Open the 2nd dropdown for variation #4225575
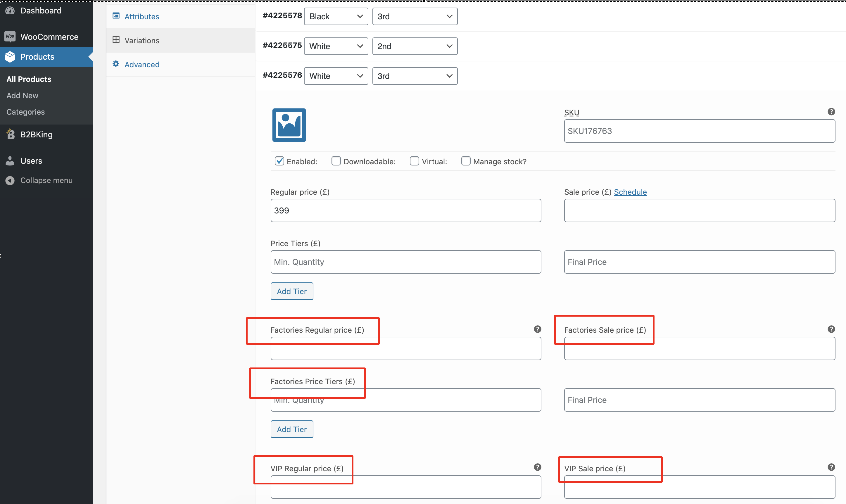Viewport: 846px width, 504px height. [415, 46]
